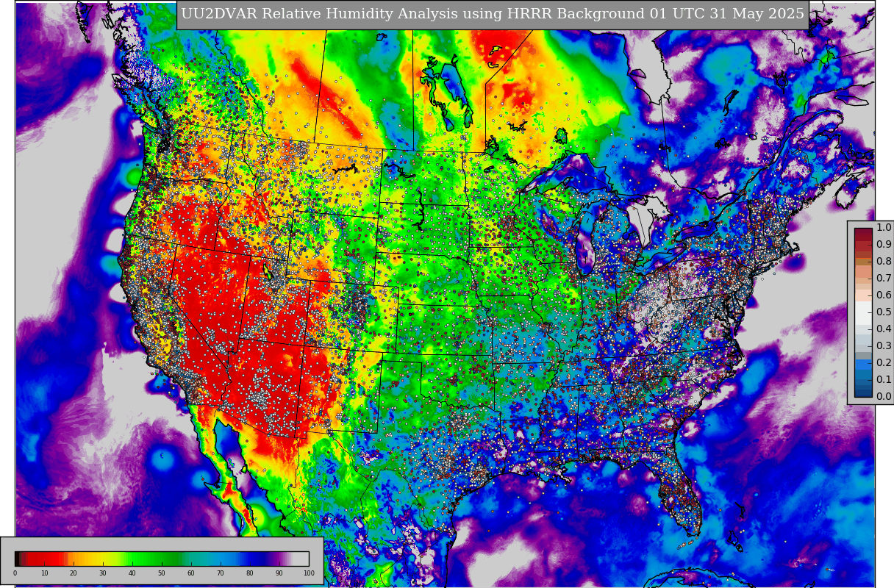
Task: Click the '0.4' label on the right legend
Action: pyautogui.click(x=884, y=329)
